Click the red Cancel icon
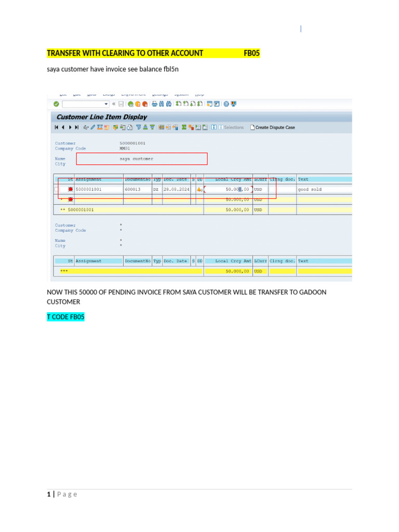 point(145,104)
